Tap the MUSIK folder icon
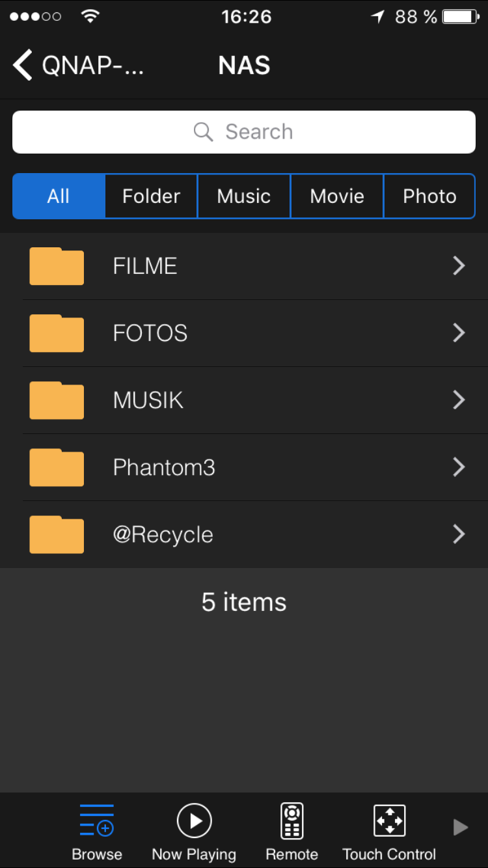Screen dimensions: 488x868 pyautogui.click(x=57, y=400)
